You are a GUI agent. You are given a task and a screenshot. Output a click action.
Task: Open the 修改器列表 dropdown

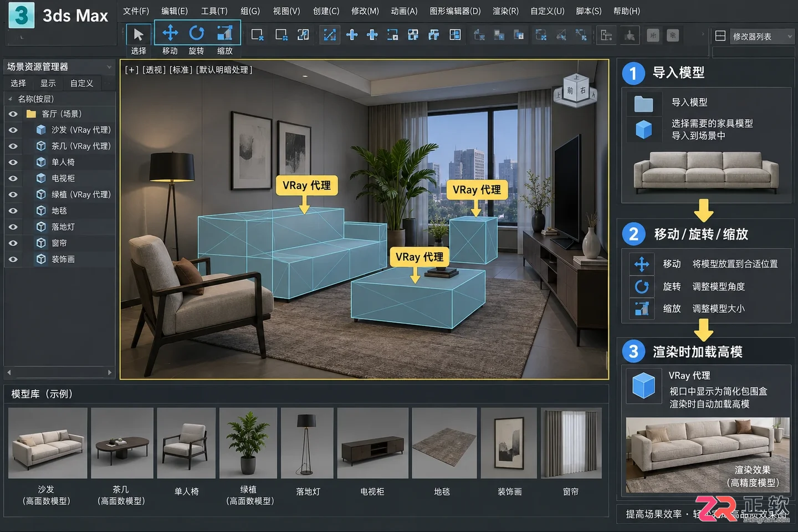(x=762, y=37)
